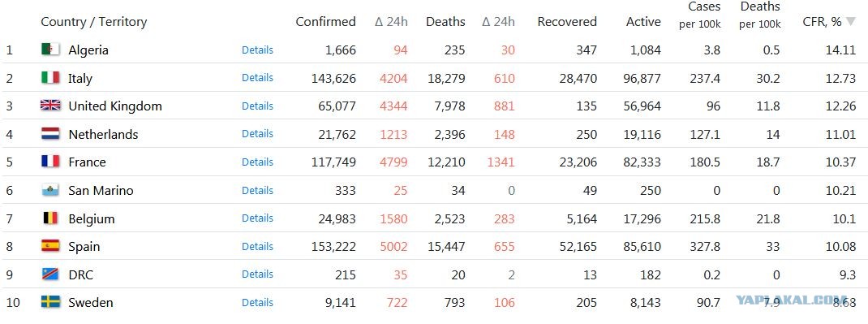Click Country / Territory column header
868x324 pixels.
(x=93, y=22)
